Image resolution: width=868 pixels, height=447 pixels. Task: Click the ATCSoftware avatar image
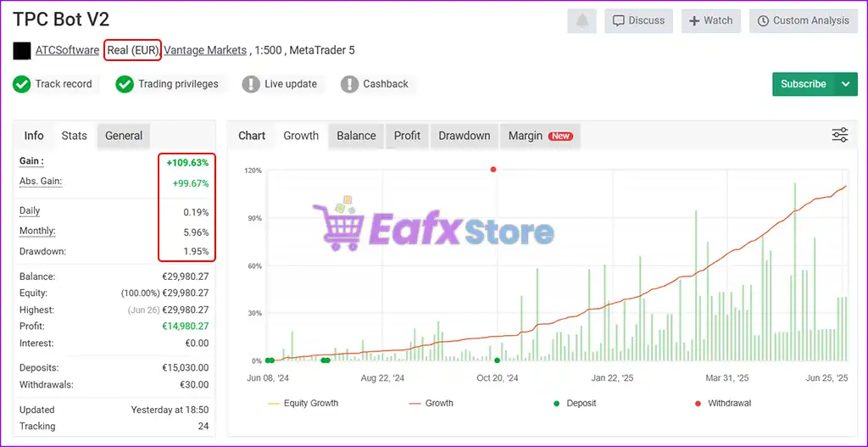click(21, 50)
